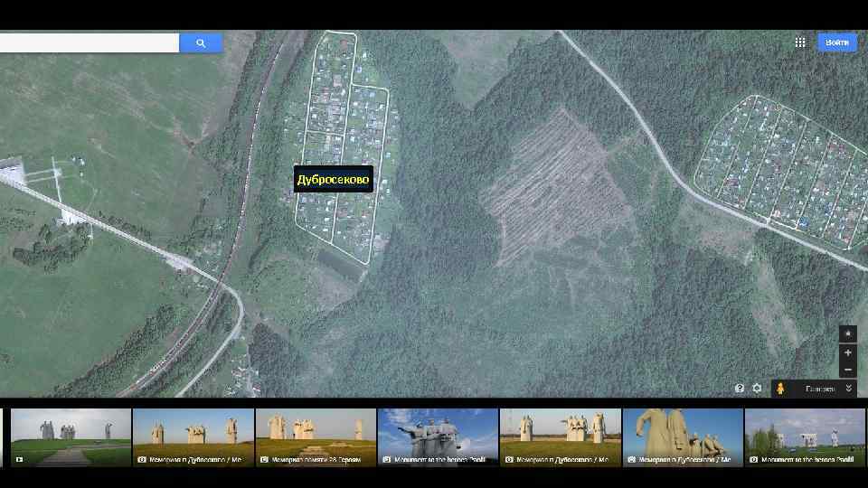Focus the map search input field
Image resolution: width=868 pixels, height=488 pixels.
click(x=90, y=42)
